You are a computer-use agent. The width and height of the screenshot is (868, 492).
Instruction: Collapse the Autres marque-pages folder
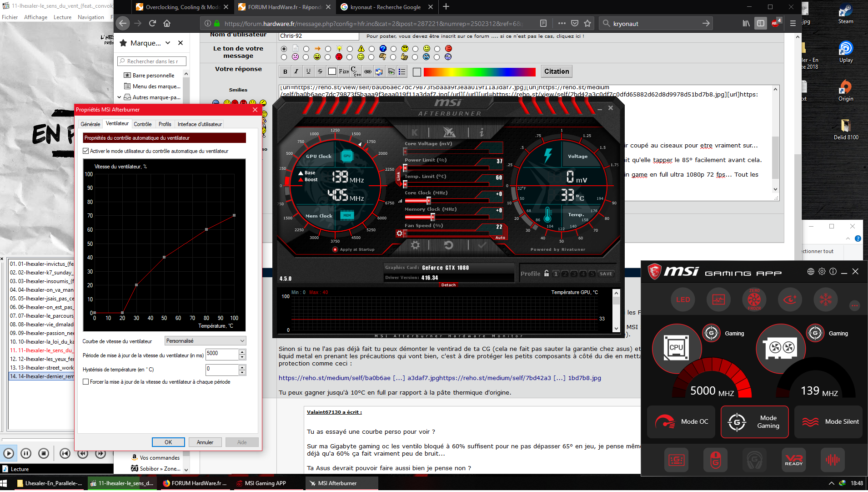(119, 97)
